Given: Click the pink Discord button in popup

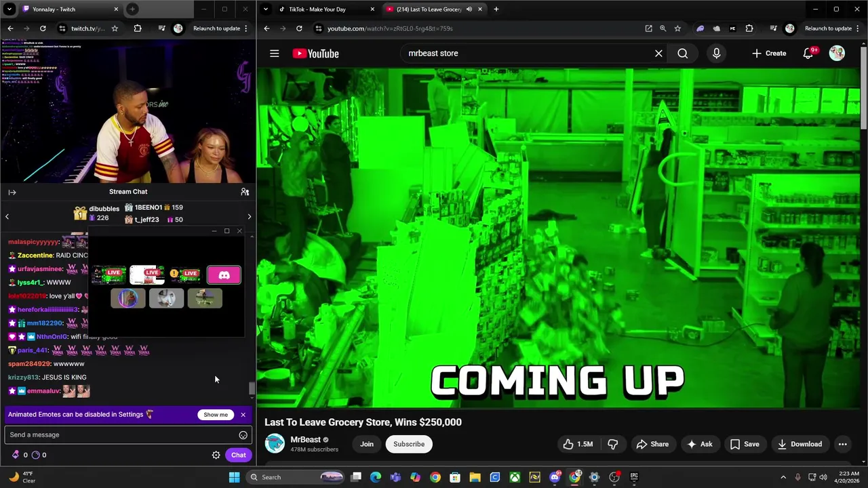Looking at the screenshot, I should tap(224, 275).
